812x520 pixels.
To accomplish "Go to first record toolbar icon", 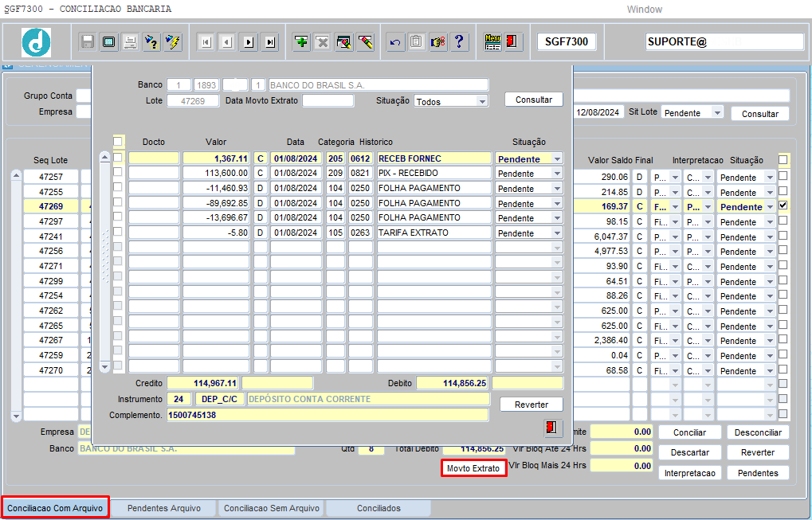I will pyautogui.click(x=206, y=42).
